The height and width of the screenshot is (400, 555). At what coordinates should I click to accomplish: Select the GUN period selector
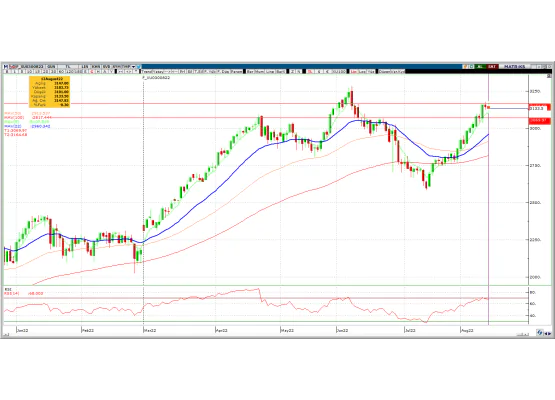click(x=51, y=67)
